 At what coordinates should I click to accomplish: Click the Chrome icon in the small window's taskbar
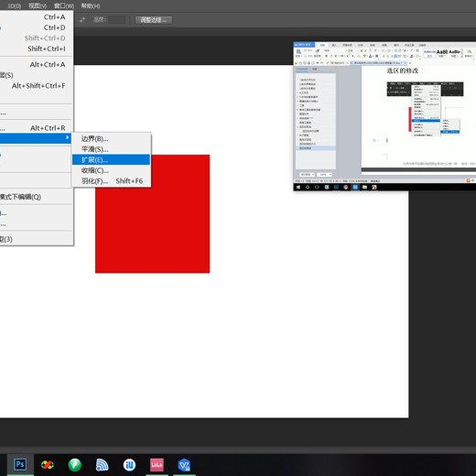pyautogui.click(x=346, y=187)
